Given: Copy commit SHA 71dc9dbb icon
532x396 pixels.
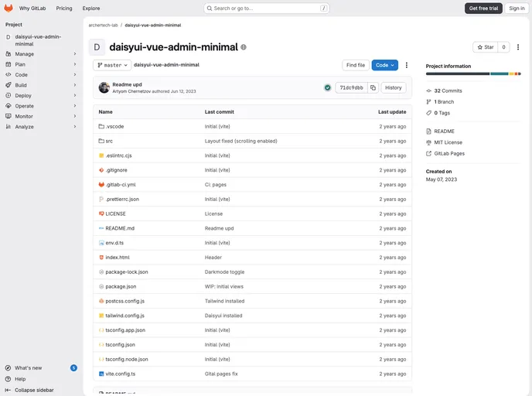Looking at the screenshot, I should [373, 87].
